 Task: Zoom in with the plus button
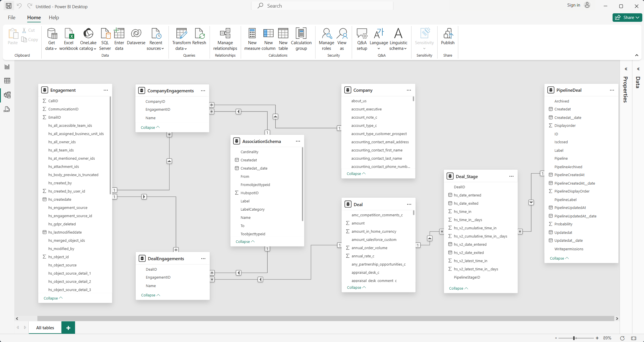click(597, 338)
